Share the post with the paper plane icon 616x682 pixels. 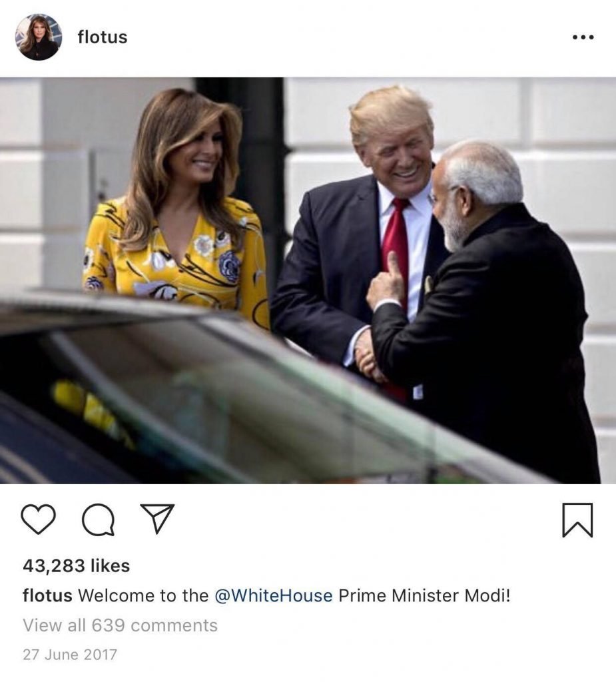click(x=157, y=518)
